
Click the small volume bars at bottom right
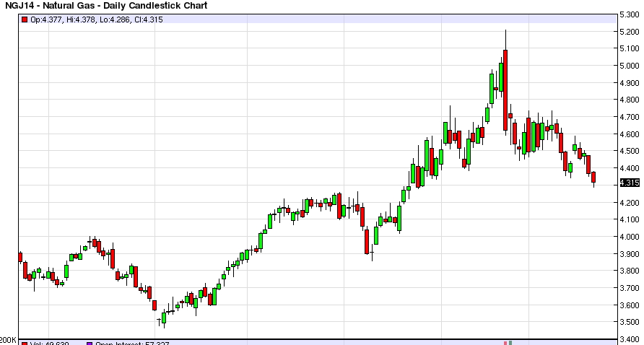coord(508,342)
